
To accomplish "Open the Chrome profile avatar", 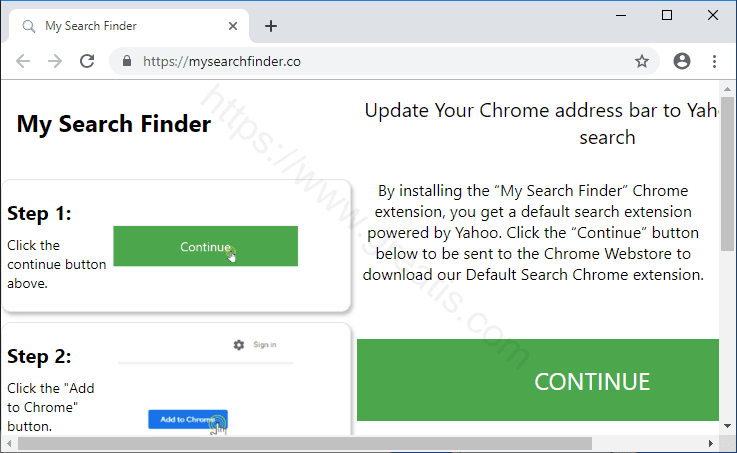I will [682, 61].
